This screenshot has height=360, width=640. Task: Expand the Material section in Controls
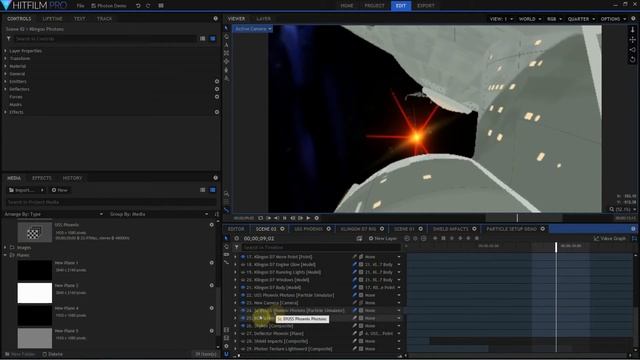point(5,66)
